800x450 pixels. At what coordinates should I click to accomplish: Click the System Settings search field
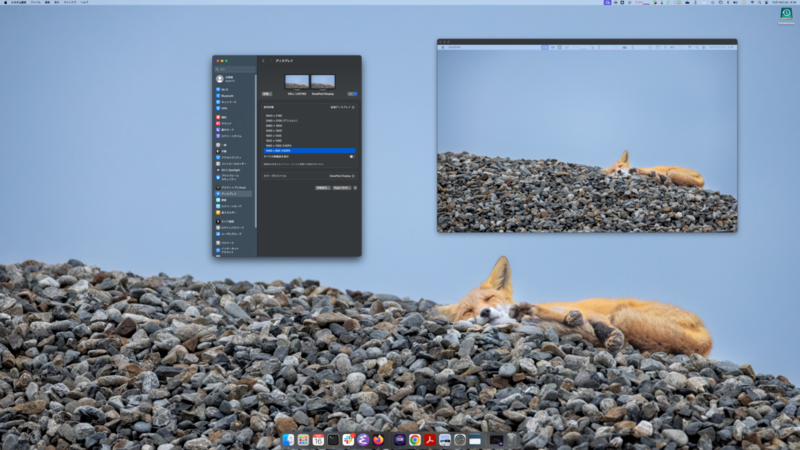click(x=235, y=69)
